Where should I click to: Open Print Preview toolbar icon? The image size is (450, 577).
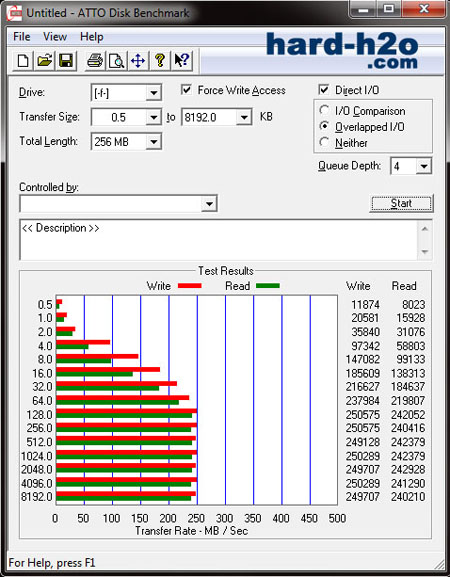click(x=116, y=61)
